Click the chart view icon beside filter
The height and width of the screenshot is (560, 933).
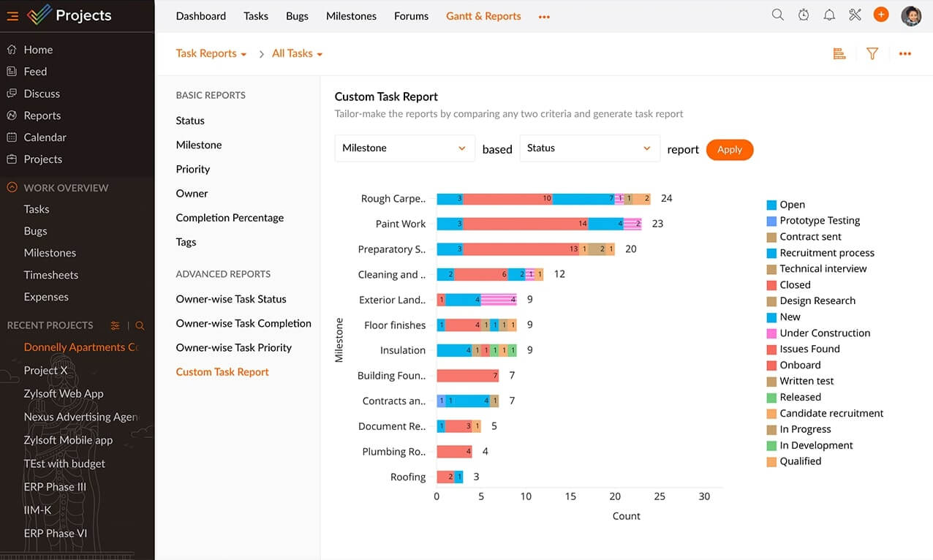pyautogui.click(x=839, y=53)
